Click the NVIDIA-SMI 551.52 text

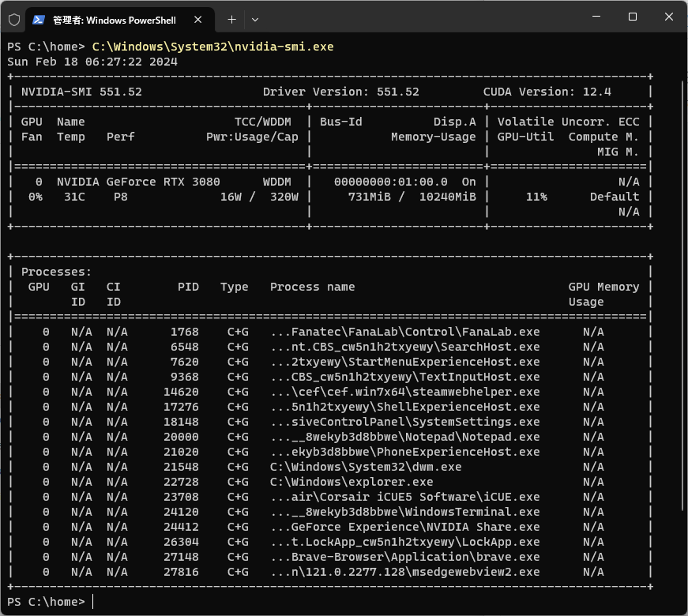(81, 92)
